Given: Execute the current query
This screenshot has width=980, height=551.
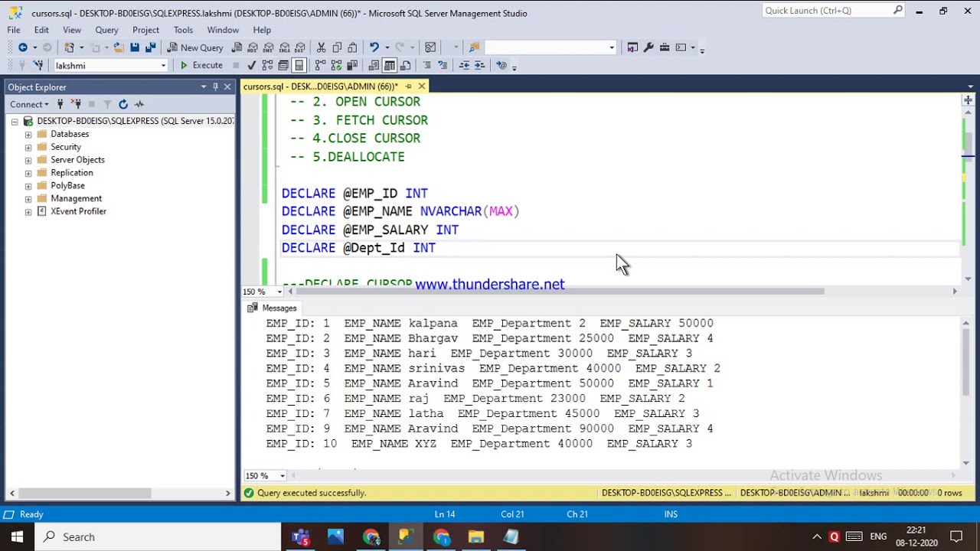Looking at the screenshot, I should click(201, 66).
